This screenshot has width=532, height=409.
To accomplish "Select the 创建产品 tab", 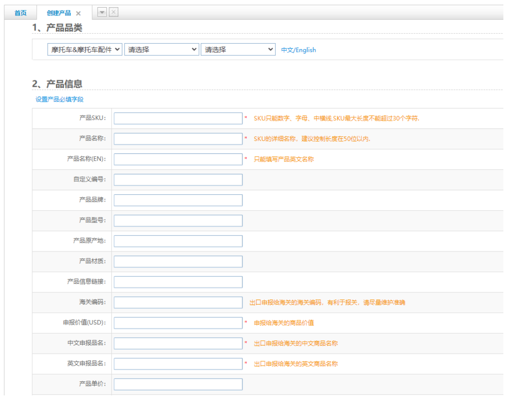I will 59,13.
